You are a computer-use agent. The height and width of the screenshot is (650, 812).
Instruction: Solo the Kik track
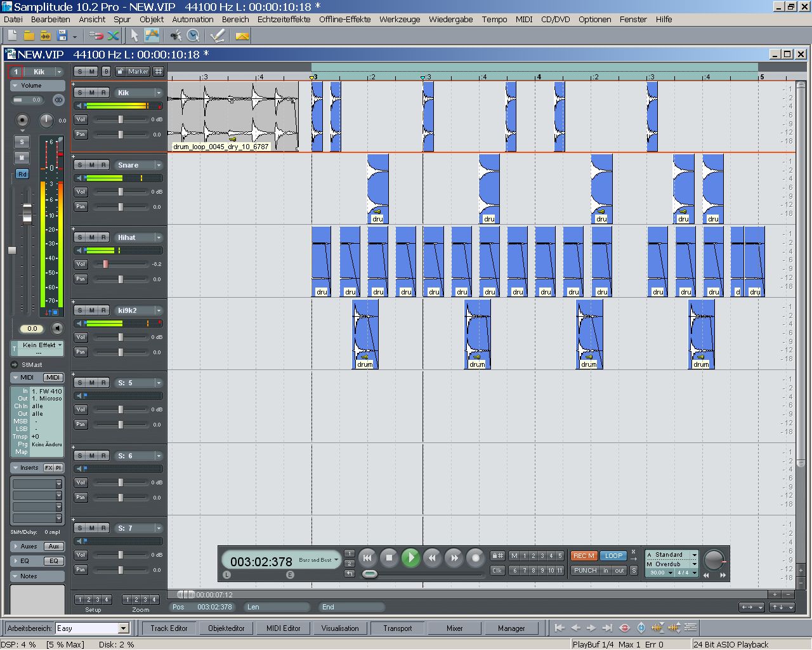coord(79,93)
